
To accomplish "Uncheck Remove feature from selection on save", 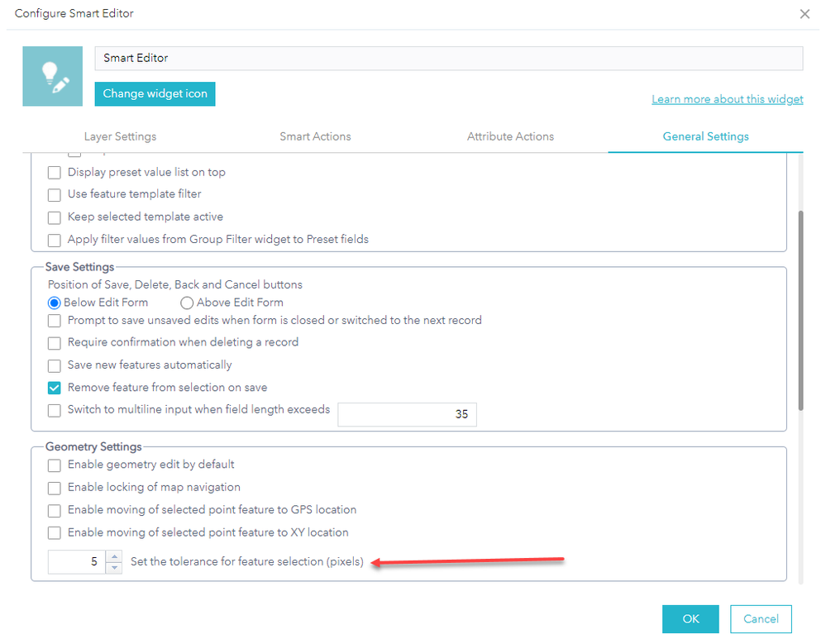I will [55, 388].
